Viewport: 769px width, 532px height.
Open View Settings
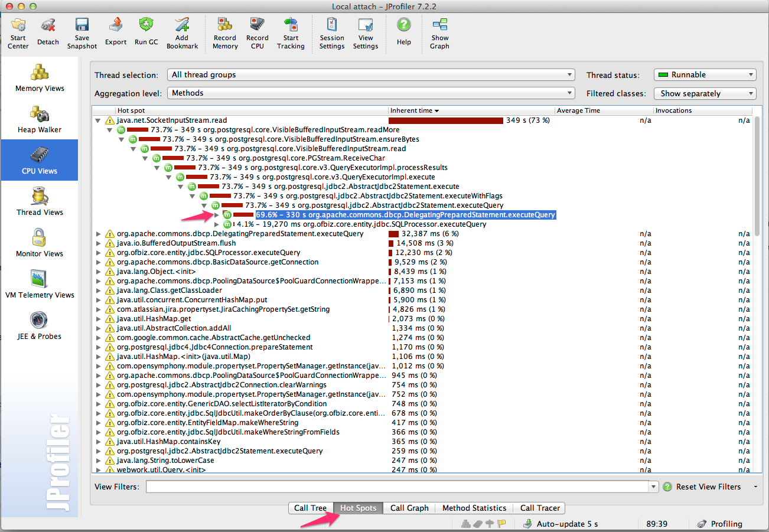366,33
